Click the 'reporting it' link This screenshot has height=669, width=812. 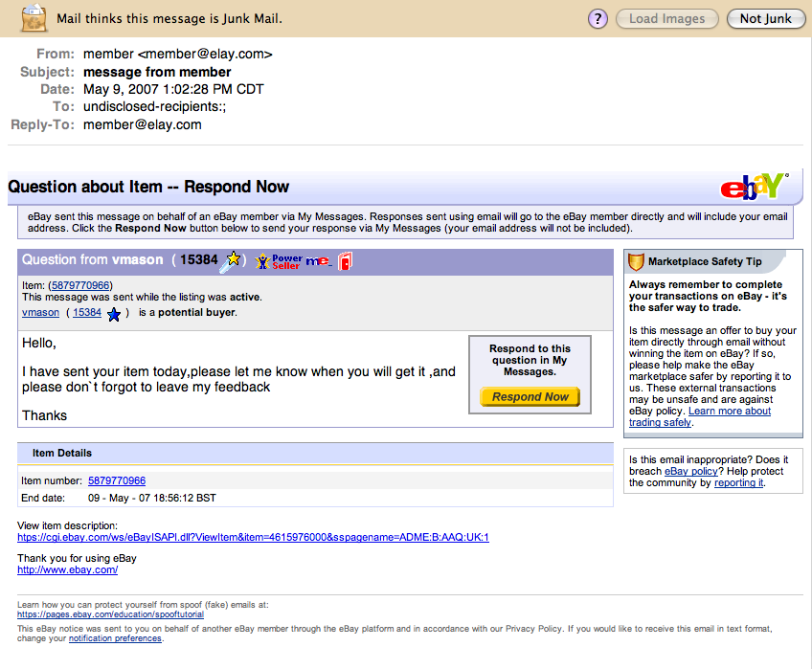(738, 483)
